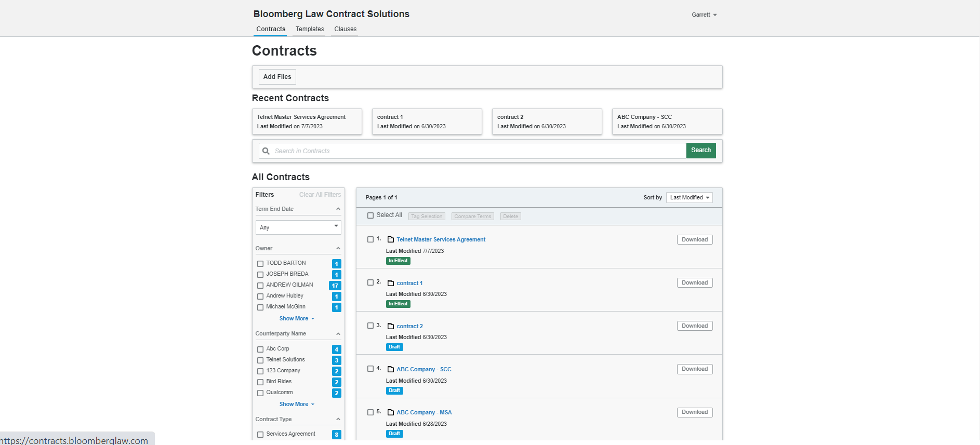Open the Garrett user menu
This screenshot has width=980, height=445.
tap(704, 15)
